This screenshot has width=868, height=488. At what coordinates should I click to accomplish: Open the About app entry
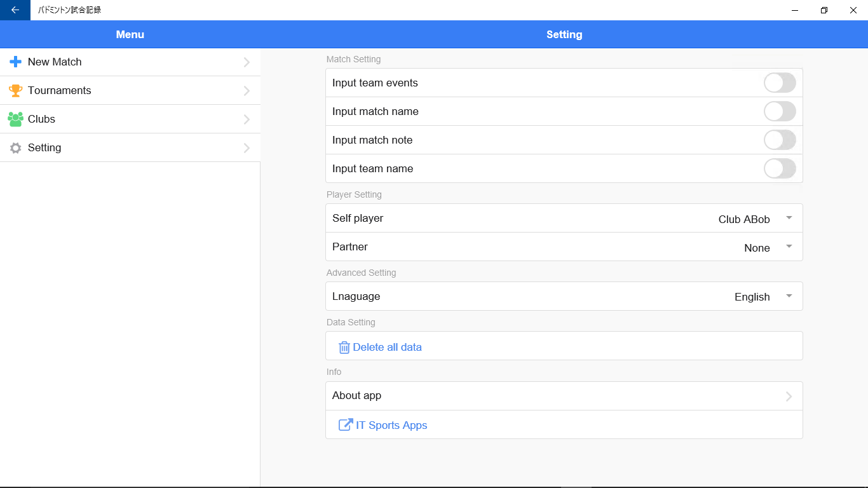pos(357,395)
